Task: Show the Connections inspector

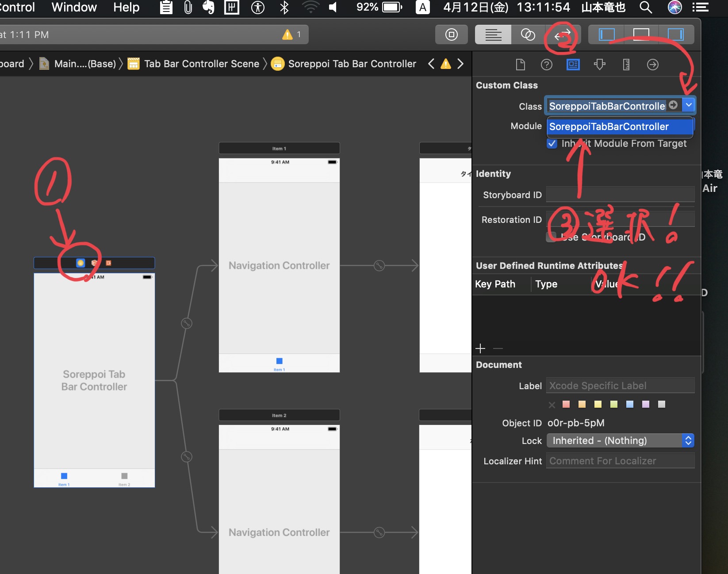Action: point(652,65)
